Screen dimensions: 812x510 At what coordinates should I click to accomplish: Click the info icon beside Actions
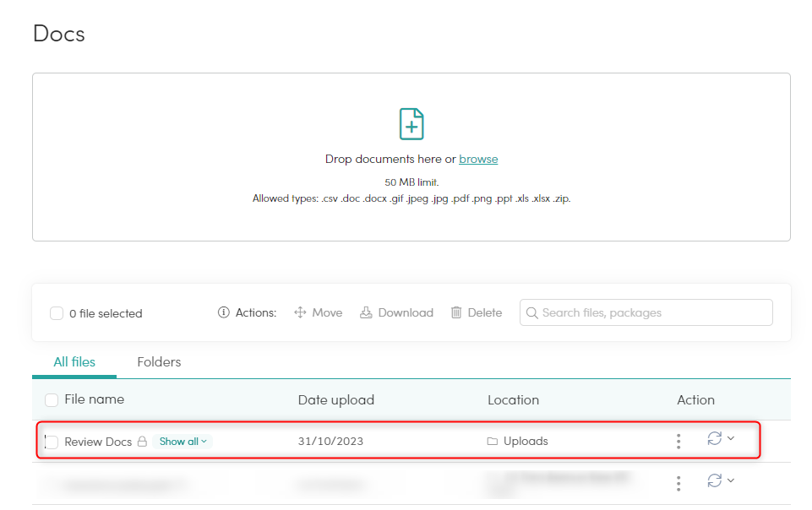coord(224,312)
